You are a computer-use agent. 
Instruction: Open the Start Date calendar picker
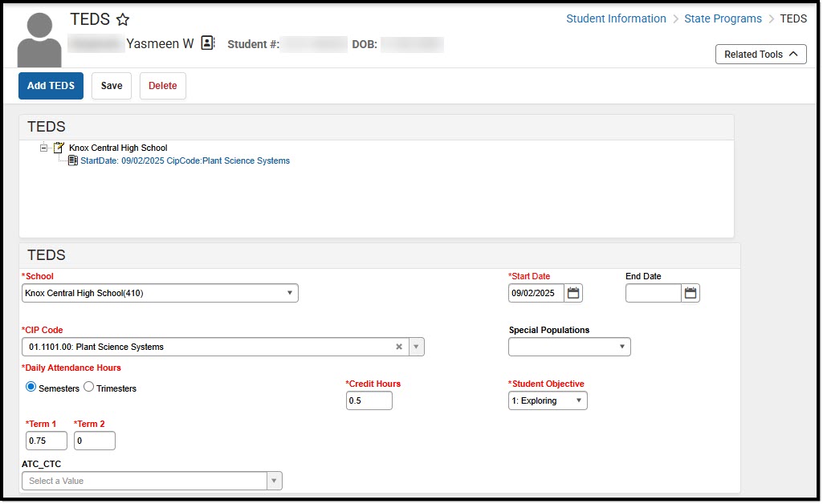click(573, 293)
